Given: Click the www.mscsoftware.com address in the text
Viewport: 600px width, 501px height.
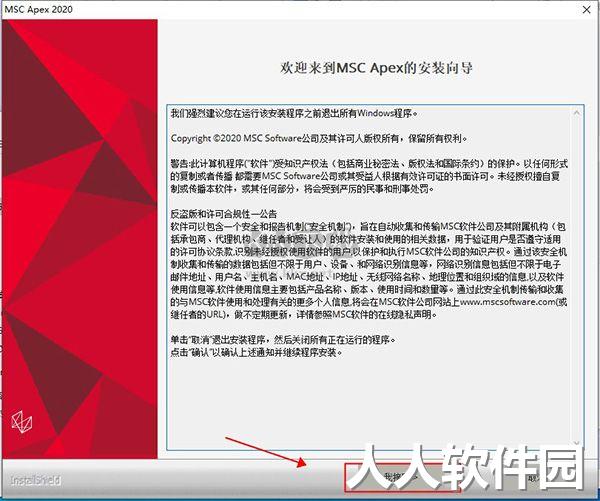Looking at the screenshot, I should tap(507, 302).
